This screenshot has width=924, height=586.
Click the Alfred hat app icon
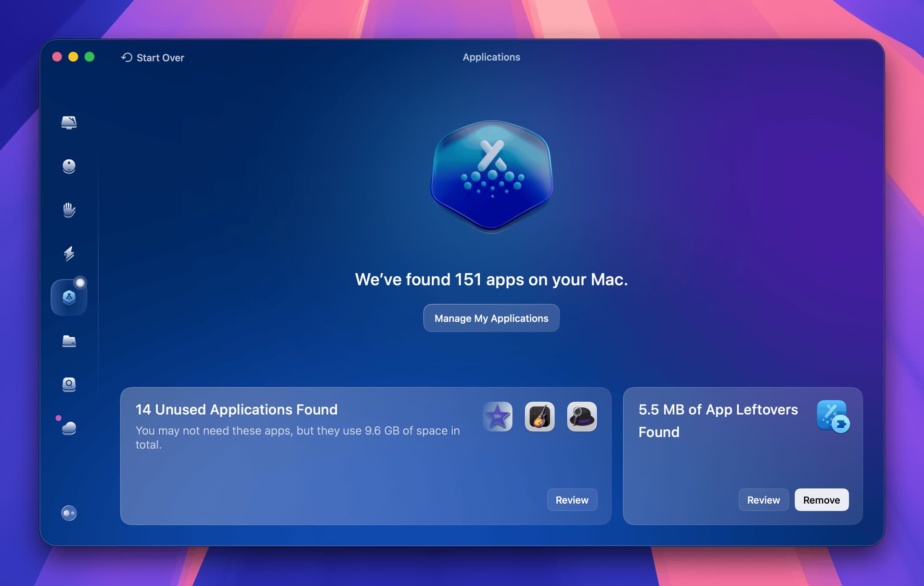coord(582,417)
